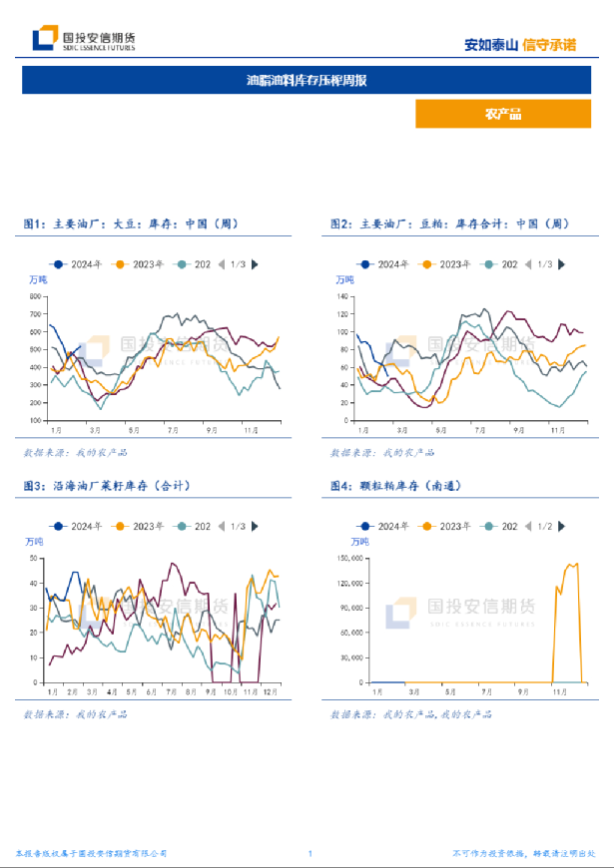
Task: Click the 国投安信期货 logo in header
Action: [x=84, y=39]
